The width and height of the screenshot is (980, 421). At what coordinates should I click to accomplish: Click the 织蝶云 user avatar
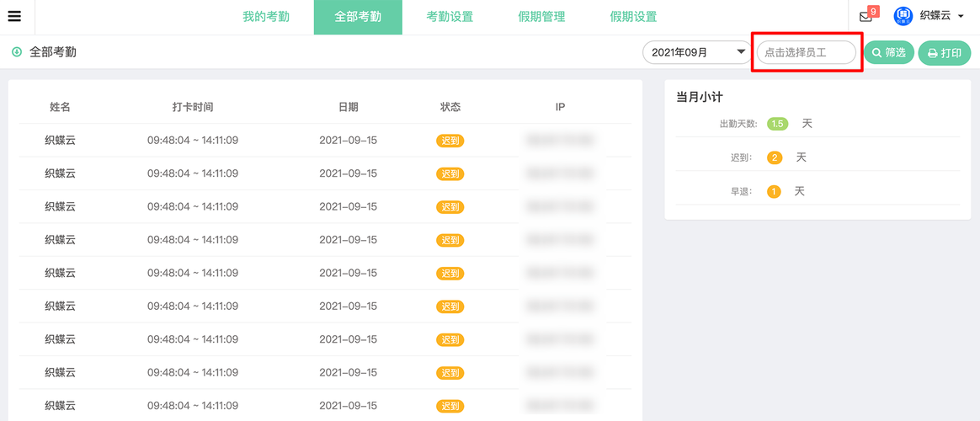point(903,16)
